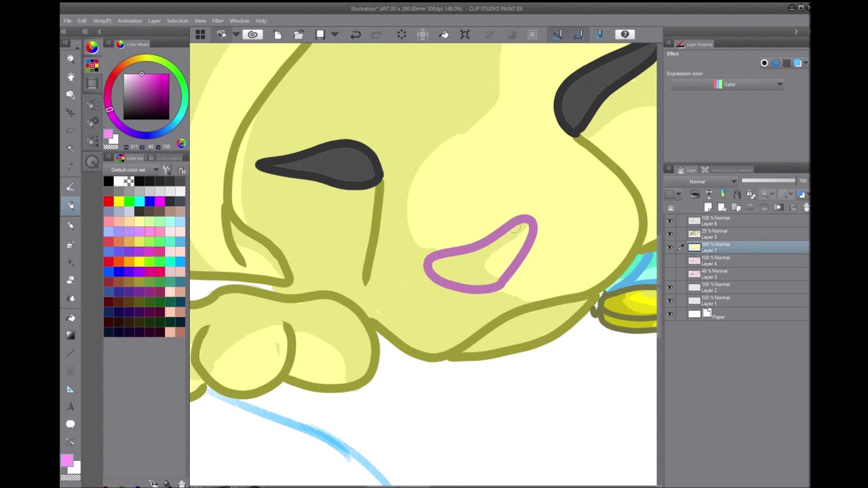The image size is (868, 488).
Task: Create a new raster layer
Action: click(709, 207)
